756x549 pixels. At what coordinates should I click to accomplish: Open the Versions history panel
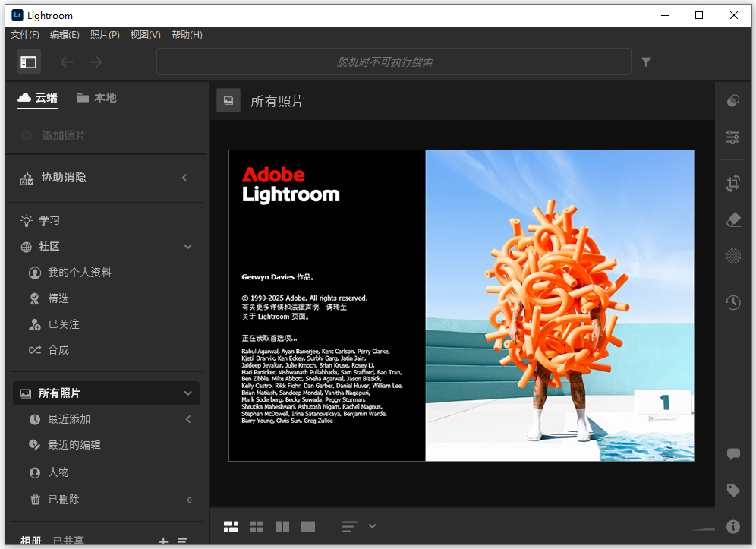[732, 302]
